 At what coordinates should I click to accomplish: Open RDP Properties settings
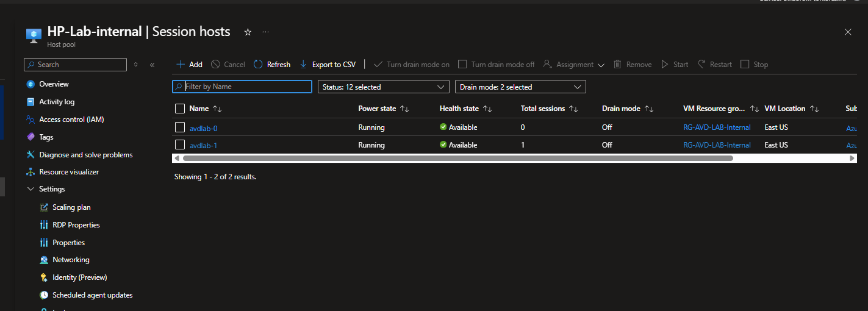coord(76,225)
